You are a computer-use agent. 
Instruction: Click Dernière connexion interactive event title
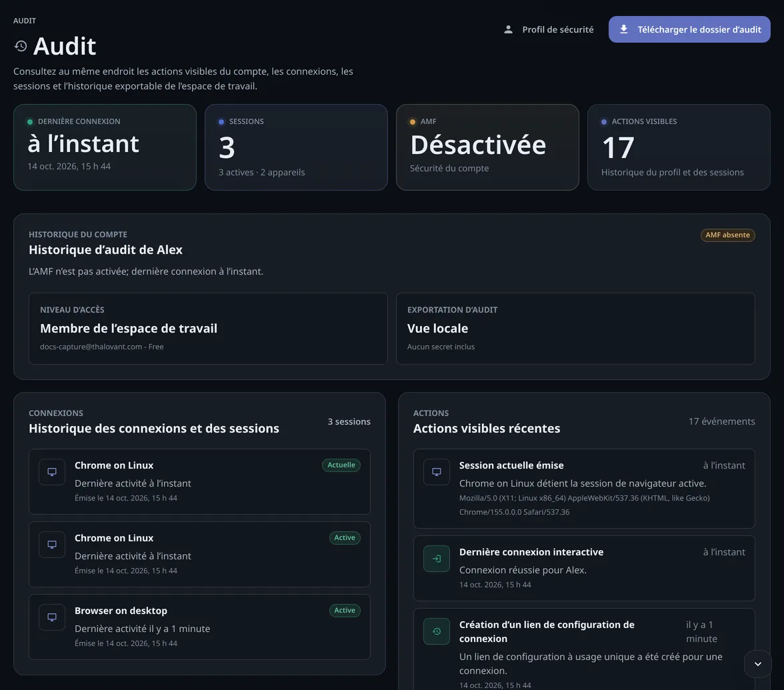click(531, 552)
